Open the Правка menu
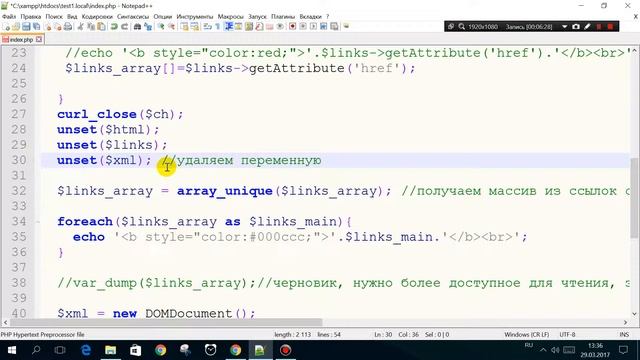The height and width of the screenshot is (360, 640). point(31,17)
